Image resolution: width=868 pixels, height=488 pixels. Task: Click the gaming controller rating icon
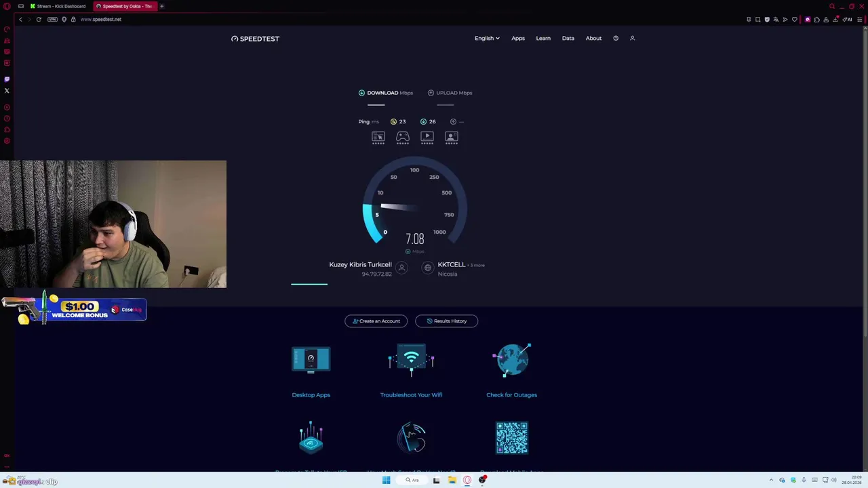(403, 138)
